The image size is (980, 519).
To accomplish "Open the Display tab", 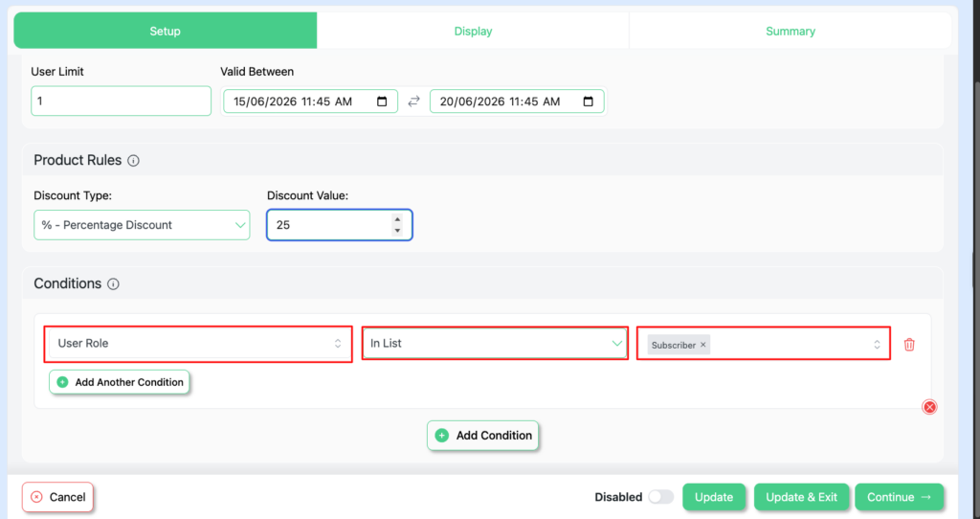I will click(473, 31).
